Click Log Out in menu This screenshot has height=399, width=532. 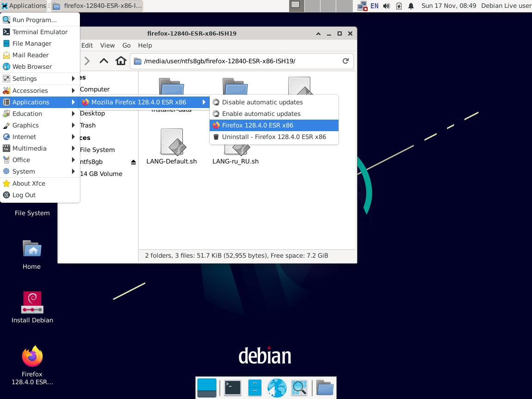tap(40, 195)
